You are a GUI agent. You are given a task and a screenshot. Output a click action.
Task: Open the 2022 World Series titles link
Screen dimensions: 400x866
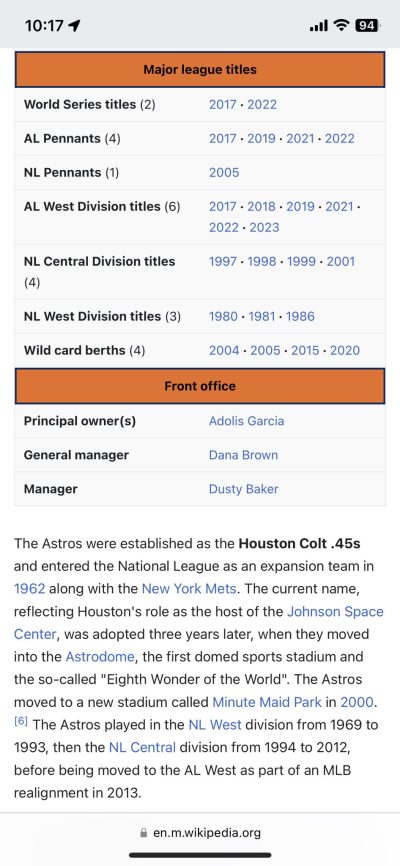coord(262,104)
